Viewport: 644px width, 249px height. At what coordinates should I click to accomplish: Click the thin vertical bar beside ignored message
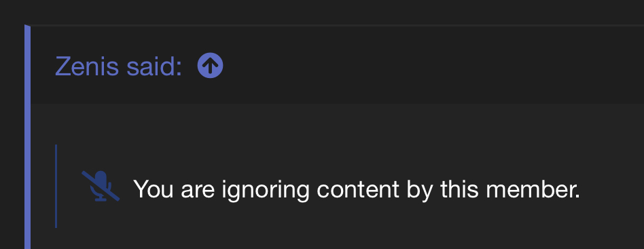pyautogui.click(x=56, y=186)
